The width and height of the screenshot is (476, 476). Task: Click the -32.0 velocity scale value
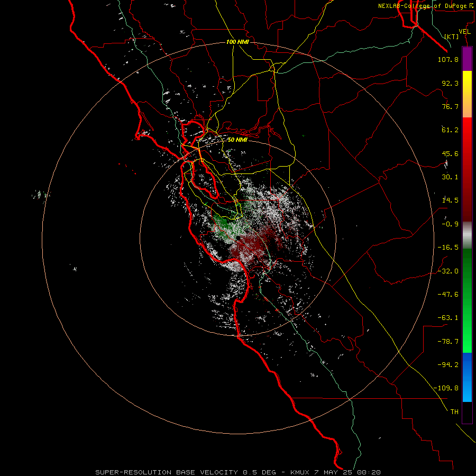[448, 271]
